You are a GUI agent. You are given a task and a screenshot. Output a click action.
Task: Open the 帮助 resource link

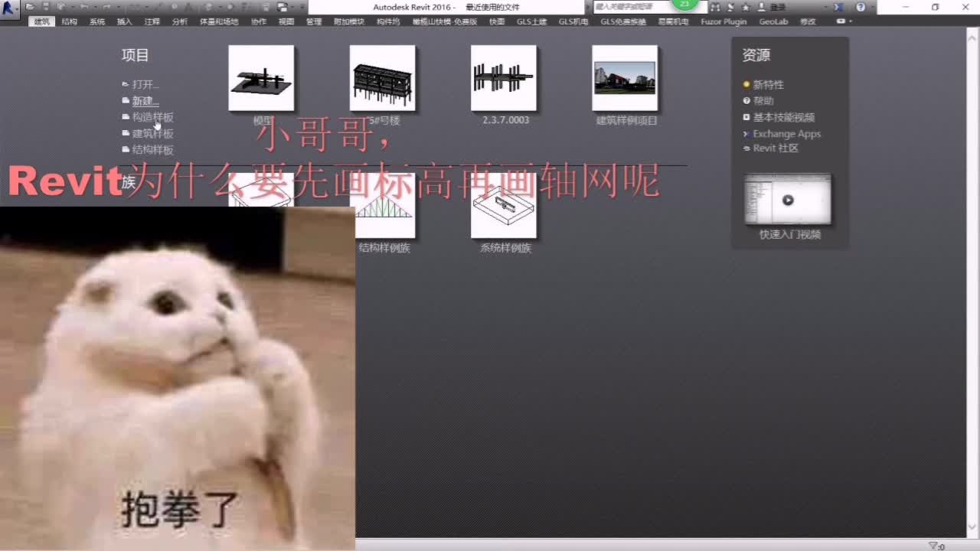click(763, 101)
